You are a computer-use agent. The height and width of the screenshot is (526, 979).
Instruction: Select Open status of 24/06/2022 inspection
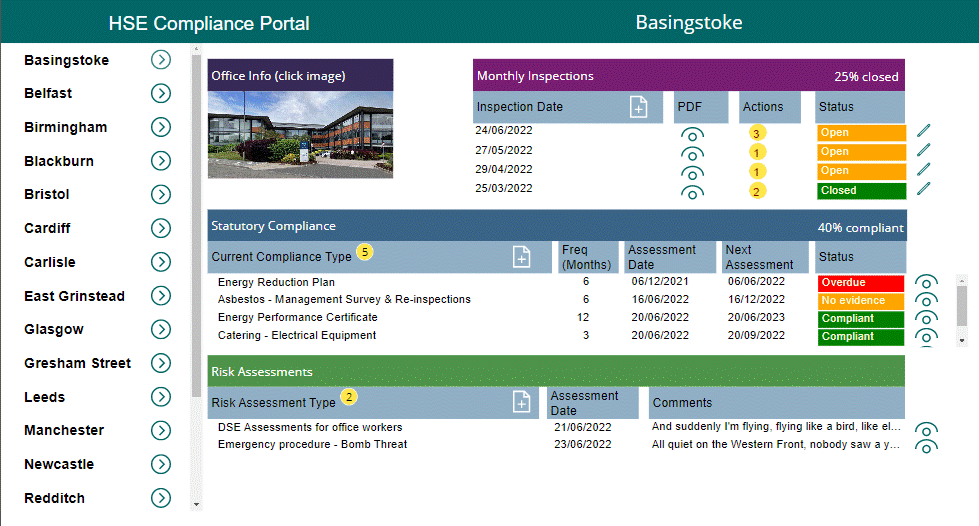[861, 132]
